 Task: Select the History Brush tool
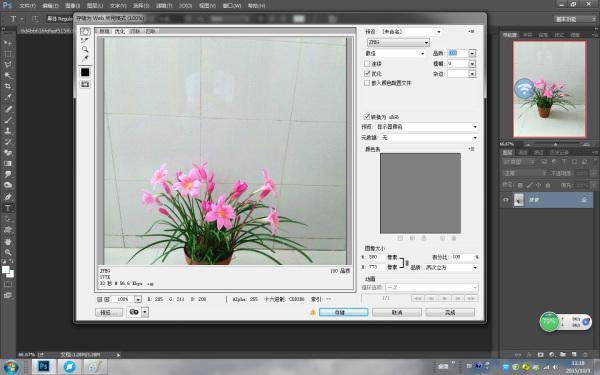point(8,142)
